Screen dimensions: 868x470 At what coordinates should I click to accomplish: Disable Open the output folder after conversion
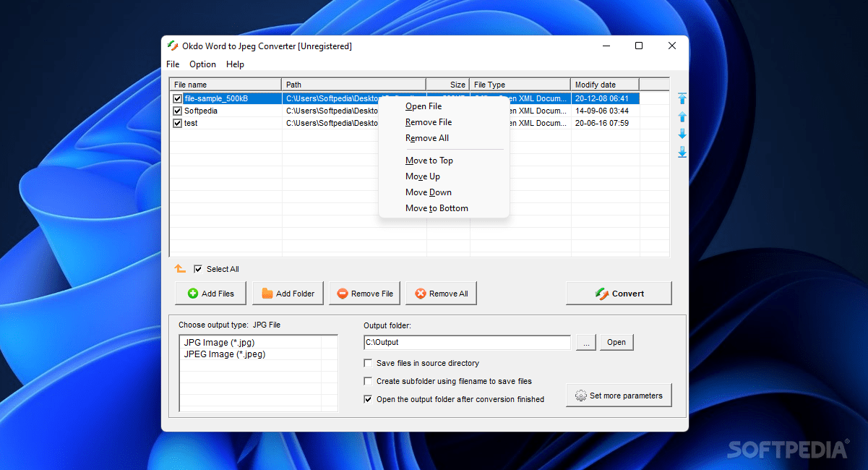368,399
